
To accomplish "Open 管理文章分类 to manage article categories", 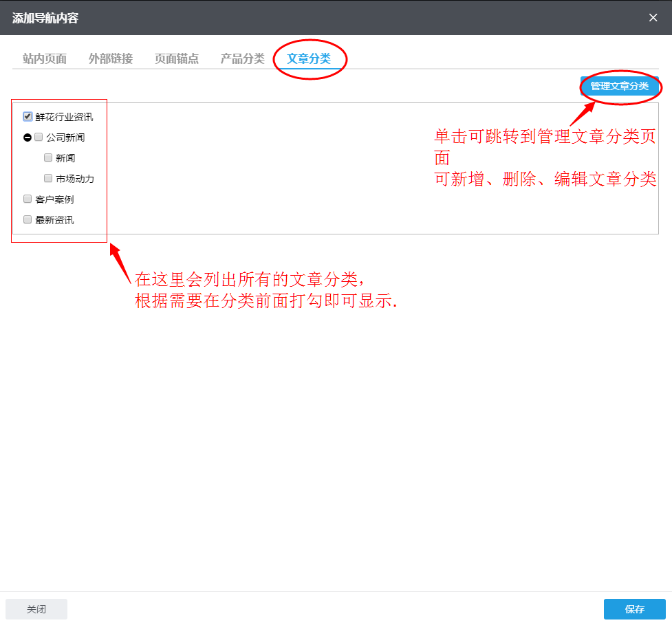I will (x=620, y=87).
